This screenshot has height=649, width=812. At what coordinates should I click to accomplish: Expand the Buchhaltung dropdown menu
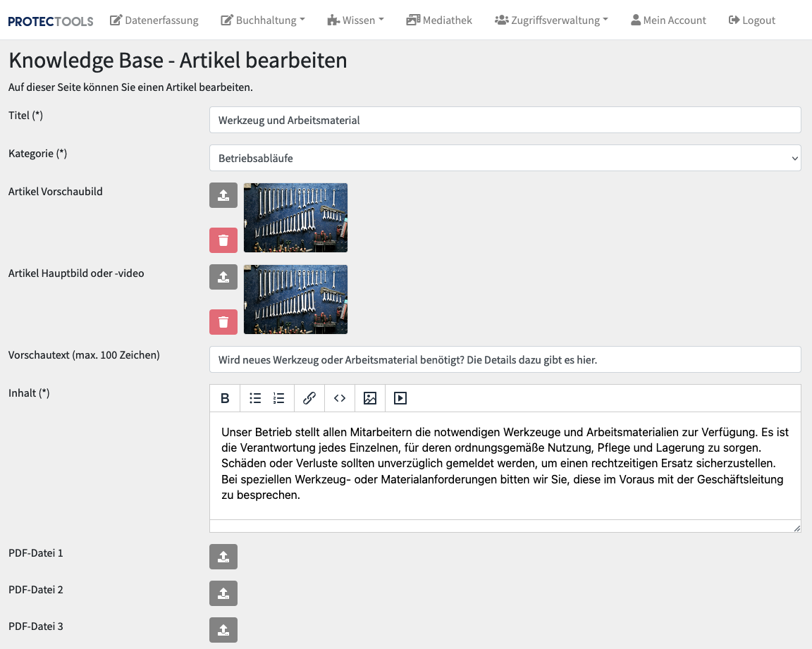point(262,20)
